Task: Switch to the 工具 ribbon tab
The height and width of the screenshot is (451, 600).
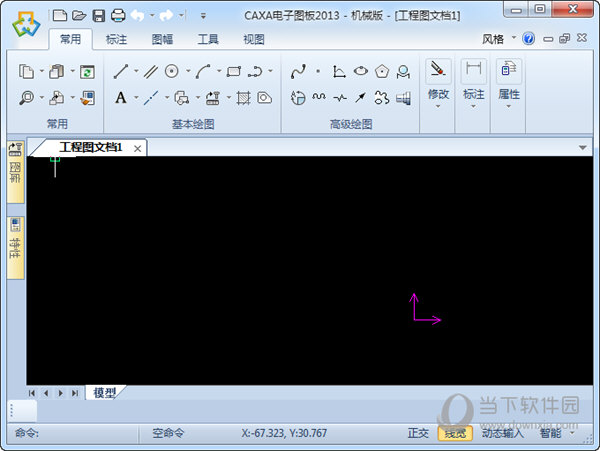Action: pos(208,39)
